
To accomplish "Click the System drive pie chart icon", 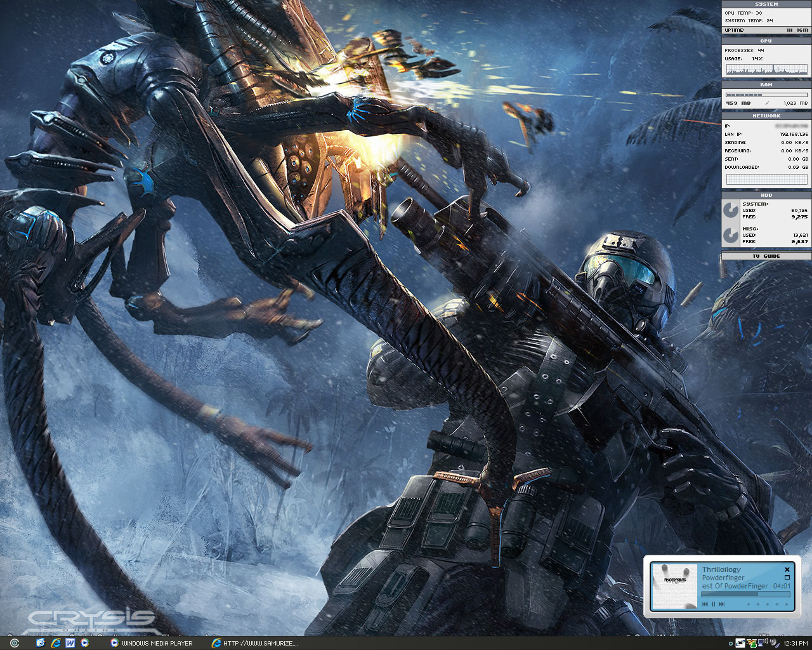I will [x=731, y=210].
